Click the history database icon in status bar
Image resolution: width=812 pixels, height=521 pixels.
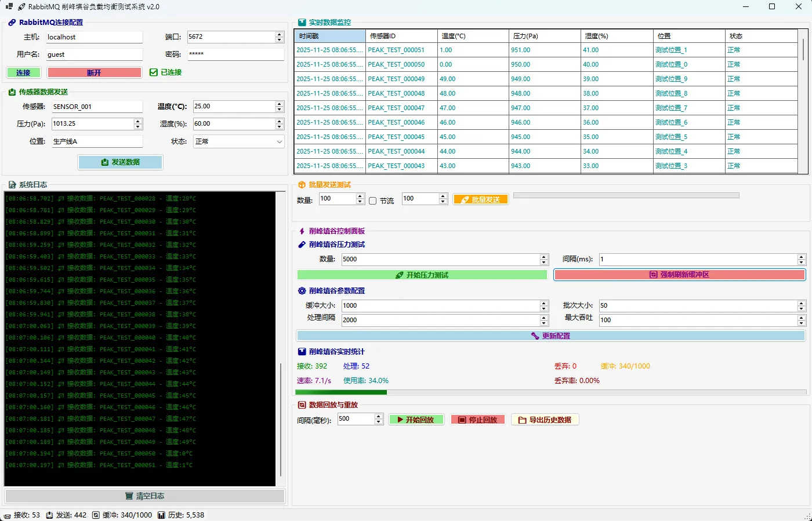[161, 515]
